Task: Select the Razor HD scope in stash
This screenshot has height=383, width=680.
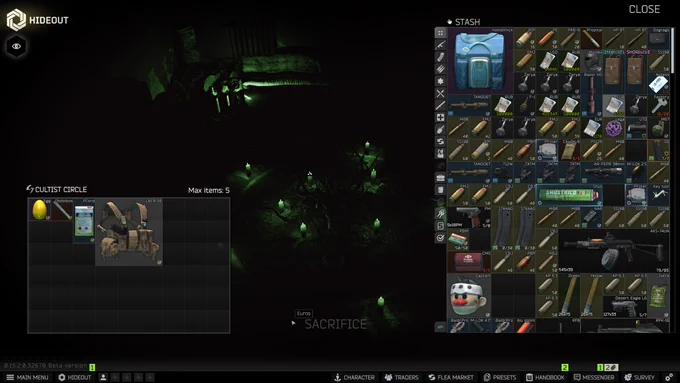Action: [x=592, y=95]
